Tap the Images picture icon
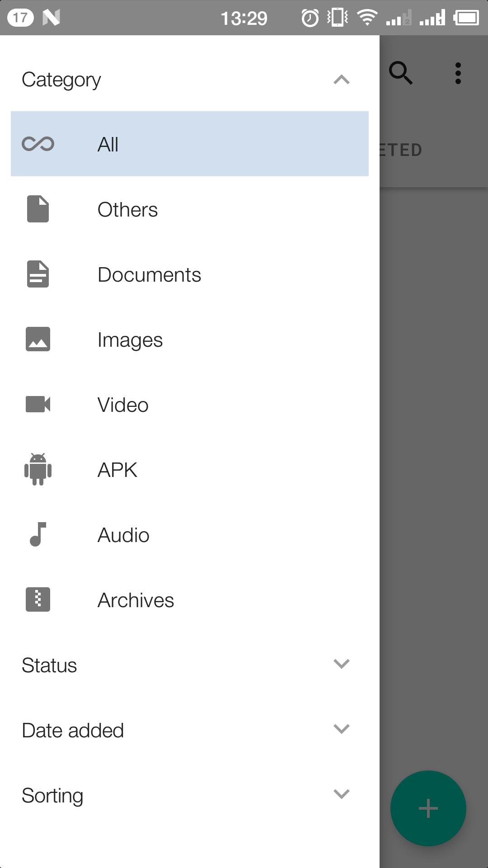 coord(38,339)
